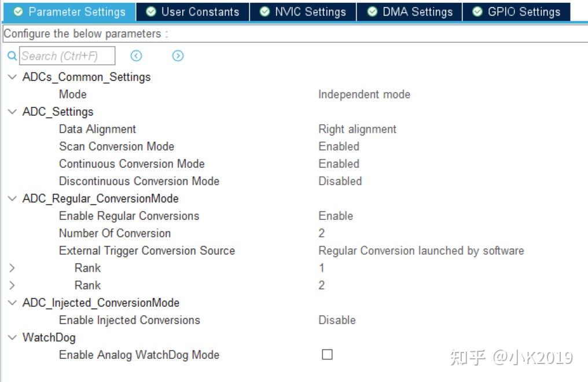The image size is (588, 382).
Task: Open the Mode dropdown showing Independent mode
Action: pos(364,94)
